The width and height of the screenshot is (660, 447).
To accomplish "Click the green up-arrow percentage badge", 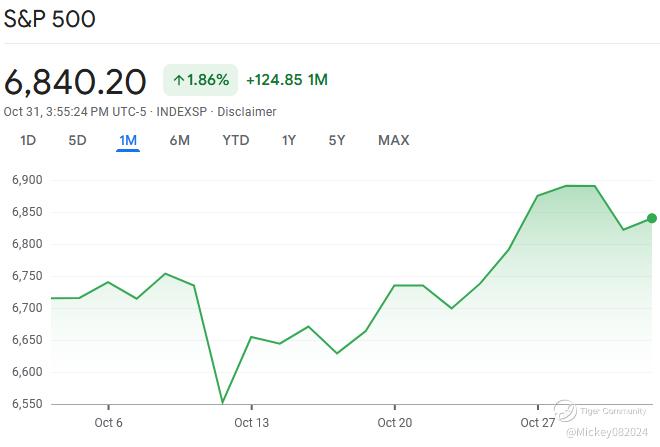I will click(200, 80).
